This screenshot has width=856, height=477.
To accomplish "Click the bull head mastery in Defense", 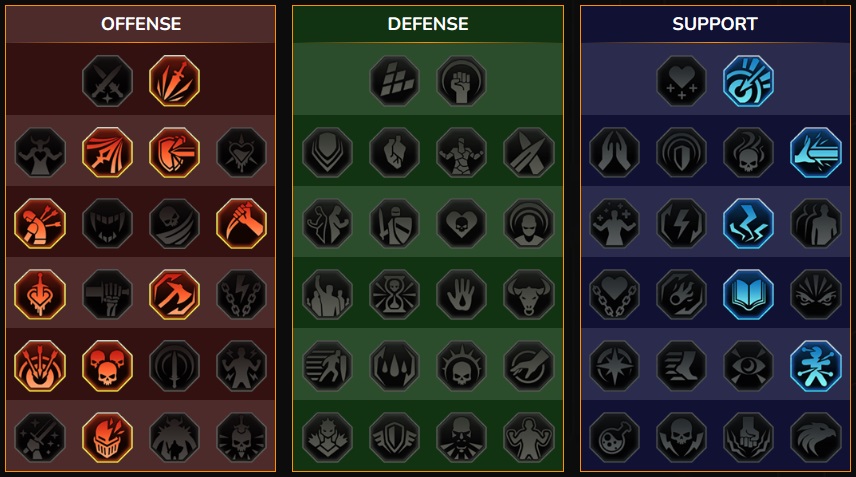I will 528,295.
